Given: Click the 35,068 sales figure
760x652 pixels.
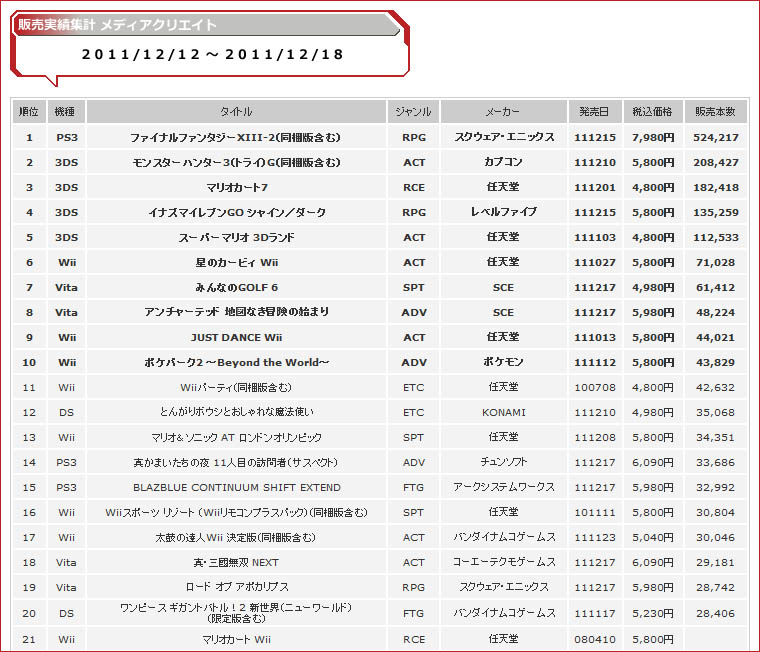Looking at the screenshot, I should click(715, 413).
